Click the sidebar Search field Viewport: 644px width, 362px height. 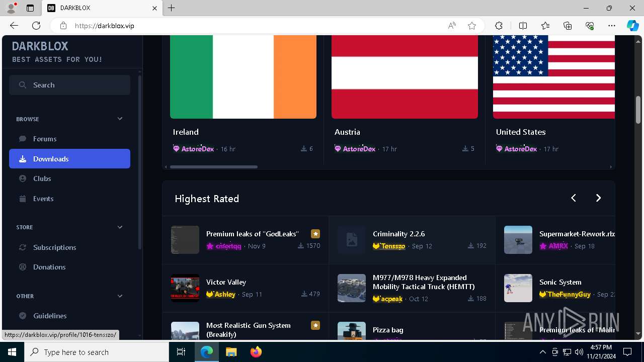tap(69, 85)
